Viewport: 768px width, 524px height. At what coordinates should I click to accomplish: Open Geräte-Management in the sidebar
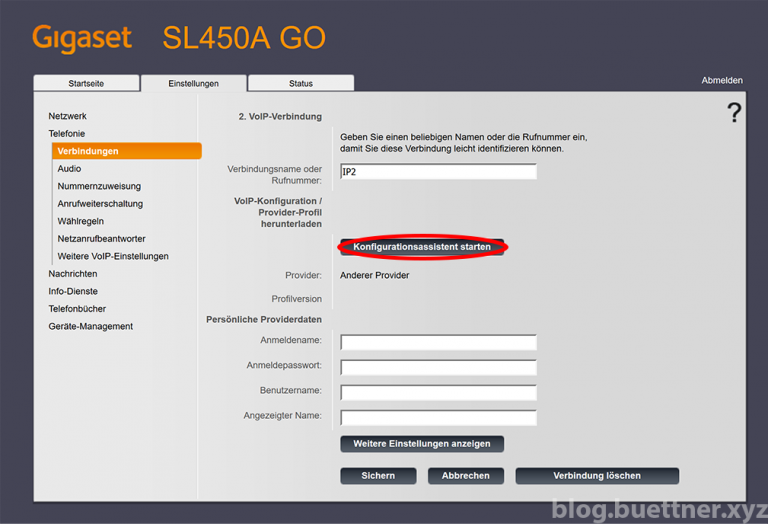(91, 327)
